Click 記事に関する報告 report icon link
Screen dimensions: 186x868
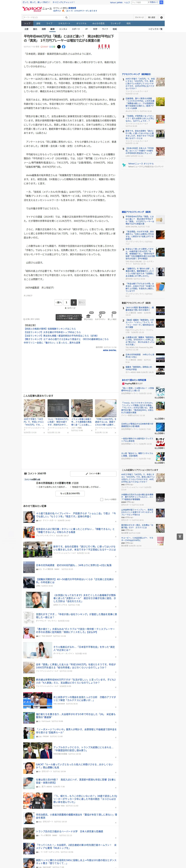click(31, 319)
